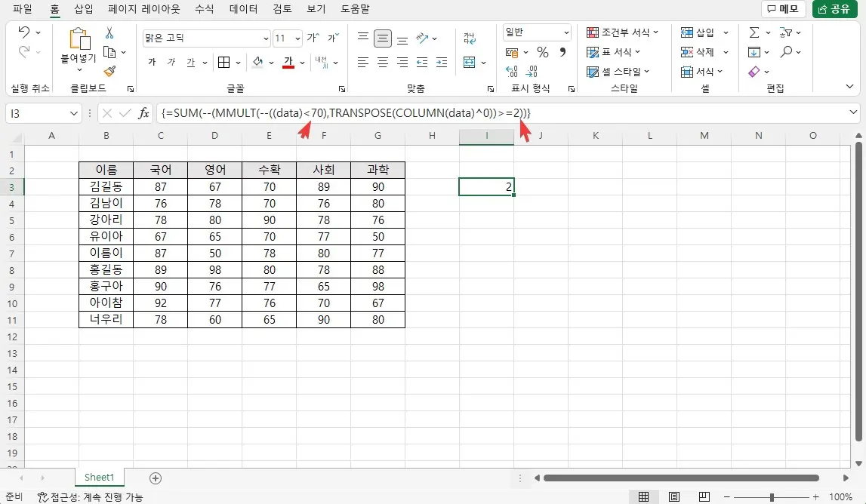
Task: Center cell text horizontally
Action: click(x=383, y=63)
